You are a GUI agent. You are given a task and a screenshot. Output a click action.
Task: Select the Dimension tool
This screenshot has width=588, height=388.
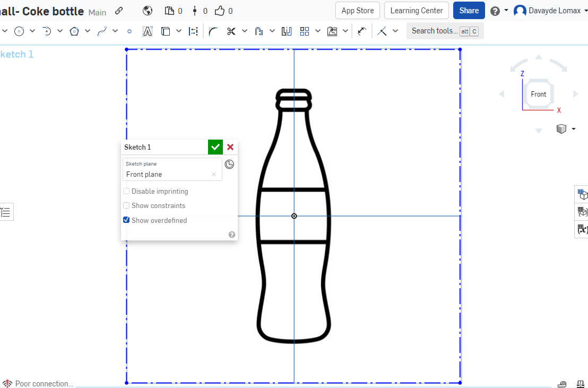(x=193, y=31)
